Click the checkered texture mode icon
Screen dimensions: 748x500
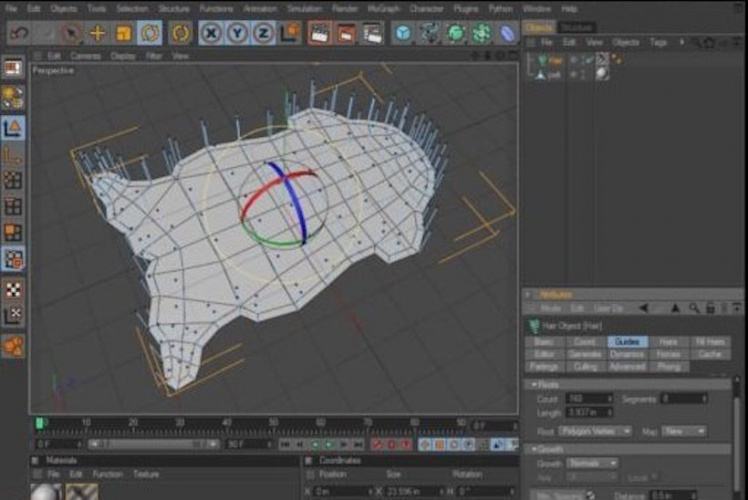click(x=13, y=290)
